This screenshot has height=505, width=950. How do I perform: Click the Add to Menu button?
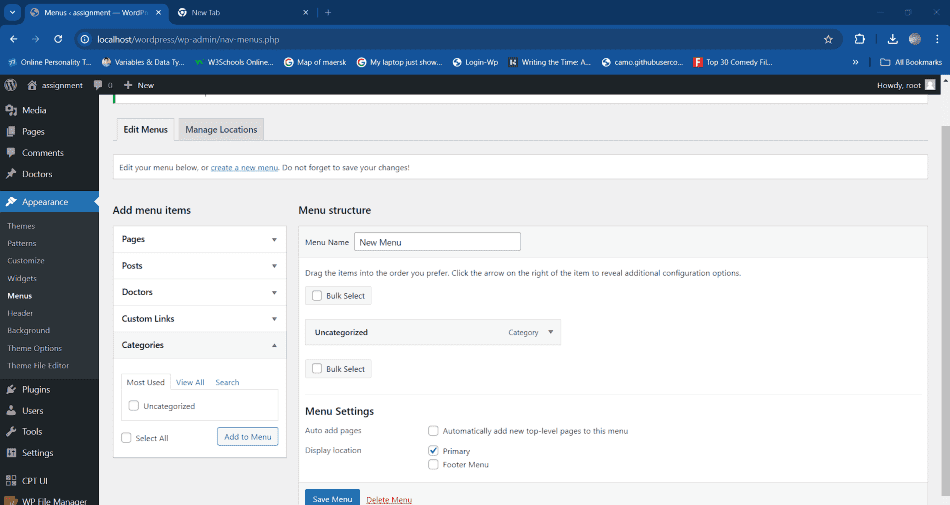(248, 437)
